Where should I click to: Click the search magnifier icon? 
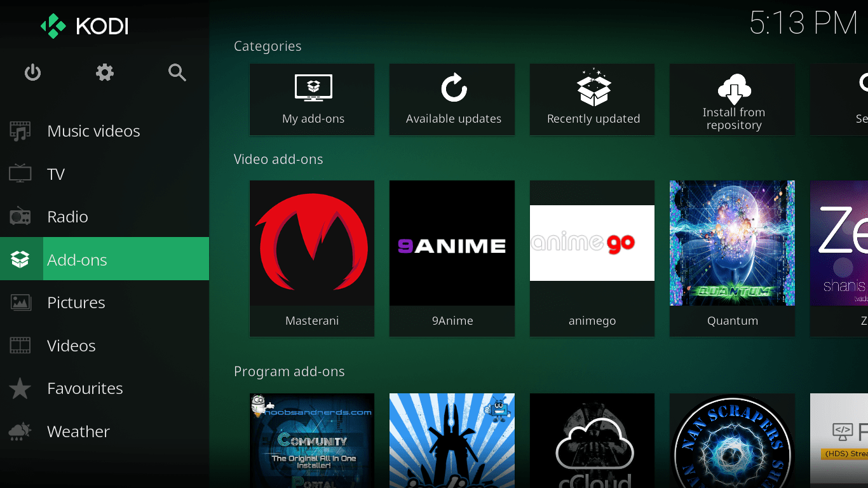(x=177, y=72)
